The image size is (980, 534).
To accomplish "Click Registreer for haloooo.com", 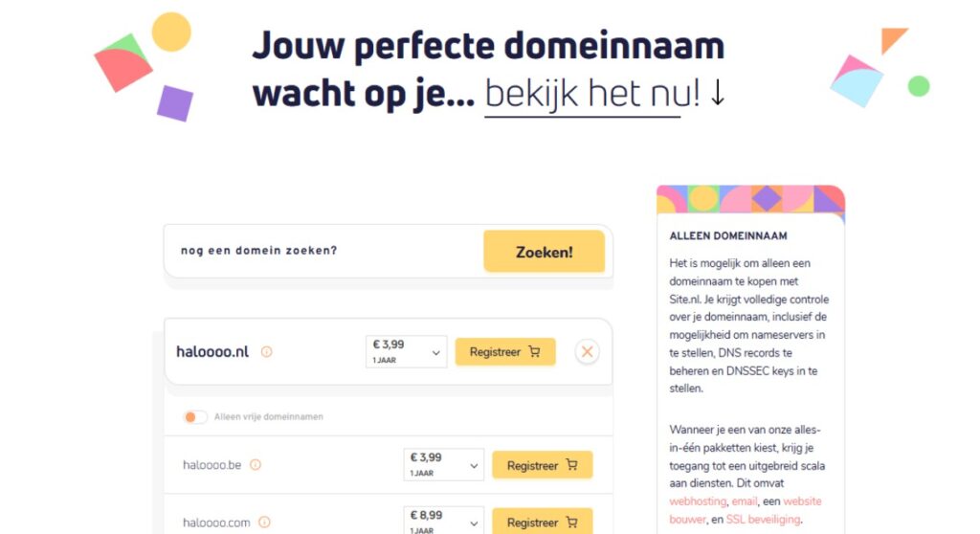I will [x=542, y=523].
